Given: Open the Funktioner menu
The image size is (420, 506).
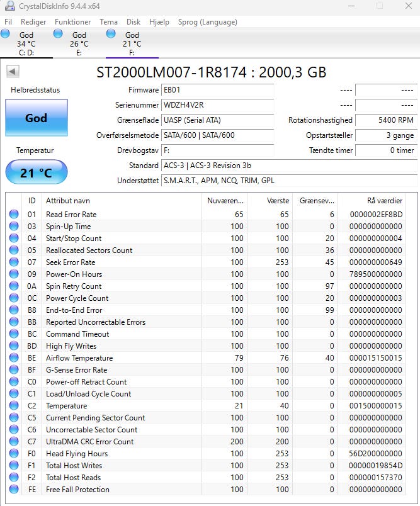Looking at the screenshot, I should (x=72, y=22).
